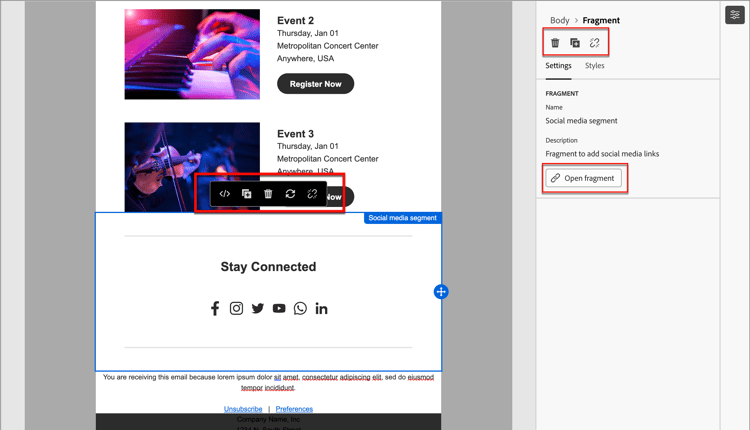750x430 pixels.
Task: Click Event 2 'Metropolitan Concert Center' text
Action: [x=328, y=46]
